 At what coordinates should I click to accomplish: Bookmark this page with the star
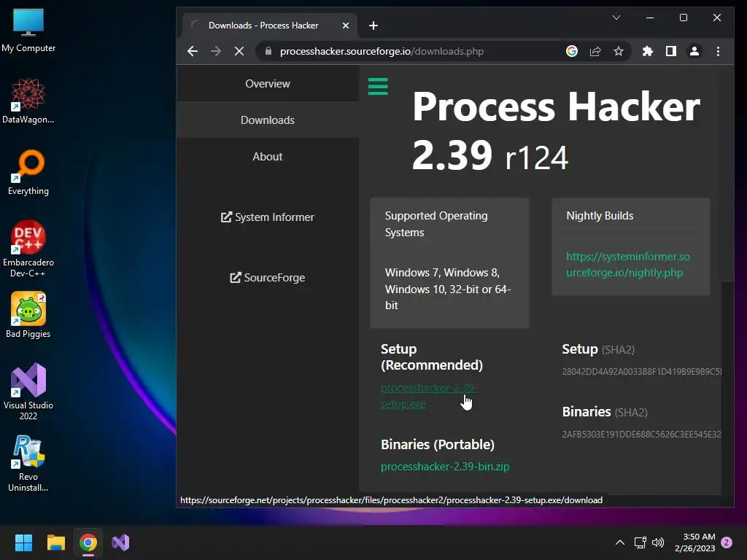619,52
